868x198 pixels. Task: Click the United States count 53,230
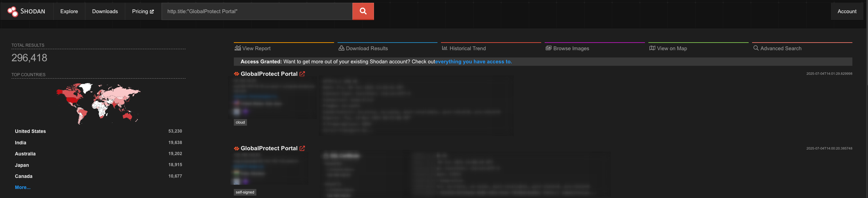tap(175, 131)
